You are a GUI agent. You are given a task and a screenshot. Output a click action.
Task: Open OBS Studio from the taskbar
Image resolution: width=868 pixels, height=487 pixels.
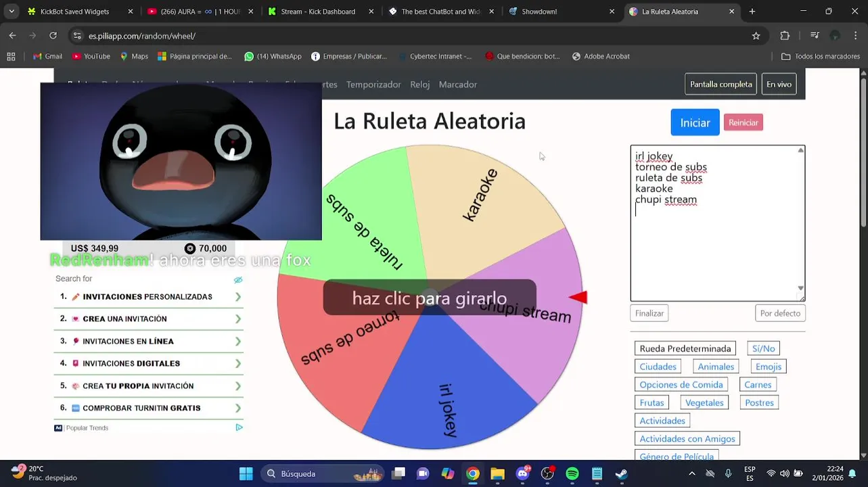[547, 473]
